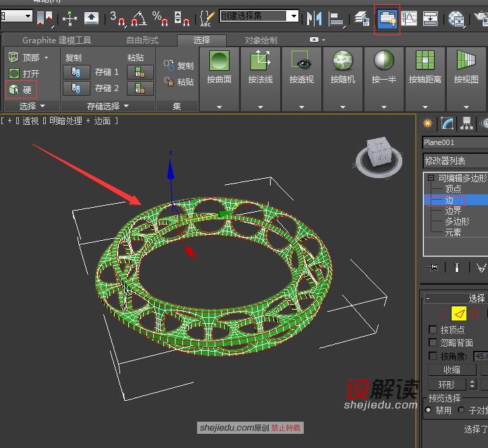Image resolution: width=488 pixels, height=448 pixels.
Task: Switch to Graphite 建模工具 tab
Action: click(x=57, y=40)
